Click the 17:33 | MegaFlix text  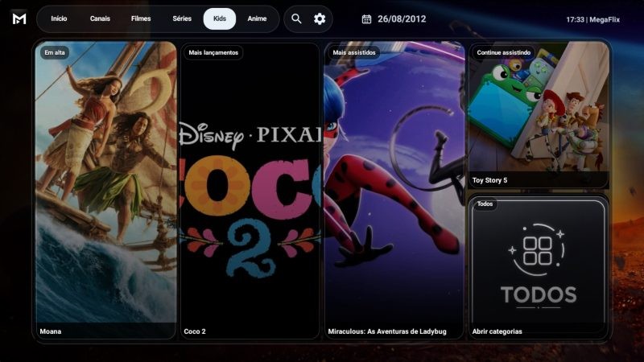click(x=592, y=19)
